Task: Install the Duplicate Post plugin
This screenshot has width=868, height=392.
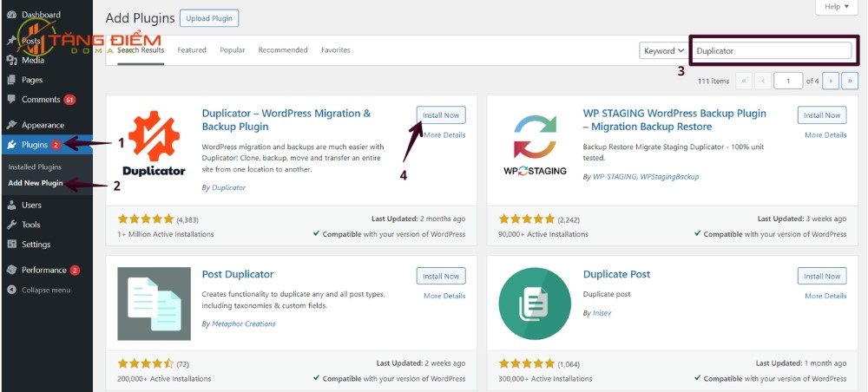Action: (x=822, y=277)
